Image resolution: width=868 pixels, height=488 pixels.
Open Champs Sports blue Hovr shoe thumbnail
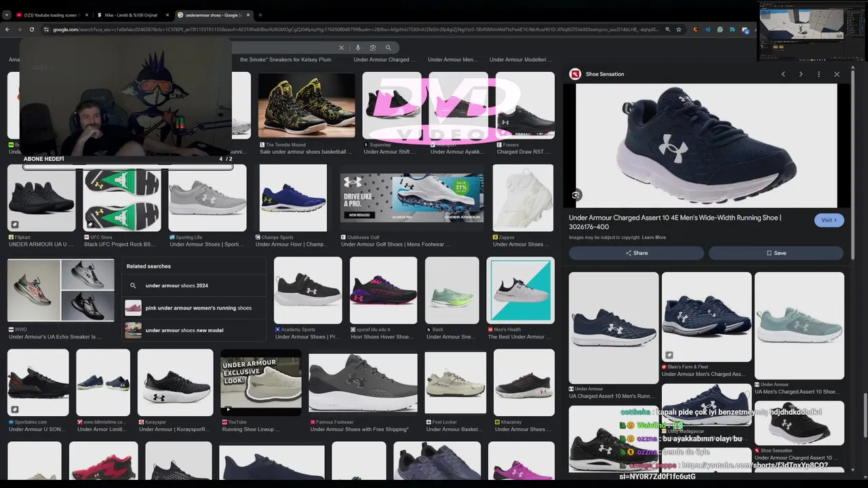[293, 198]
